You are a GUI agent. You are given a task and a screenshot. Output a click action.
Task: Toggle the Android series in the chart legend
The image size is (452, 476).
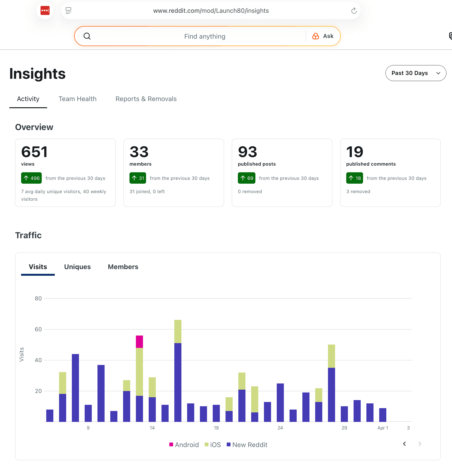click(x=184, y=444)
